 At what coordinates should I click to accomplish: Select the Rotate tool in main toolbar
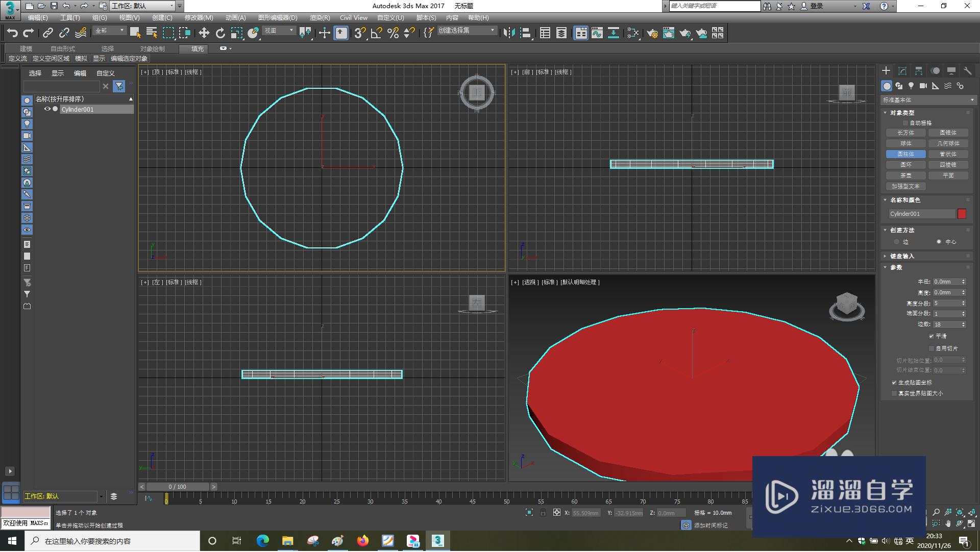[x=220, y=33]
